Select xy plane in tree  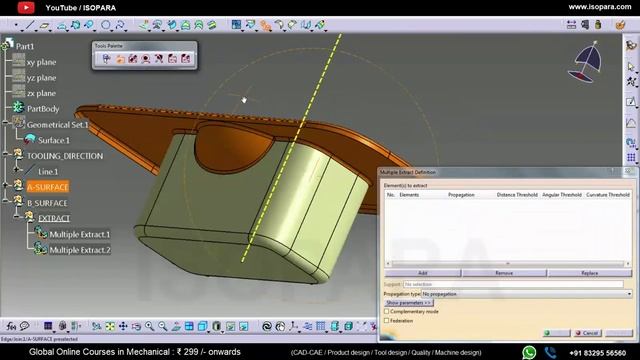coord(41,62)
